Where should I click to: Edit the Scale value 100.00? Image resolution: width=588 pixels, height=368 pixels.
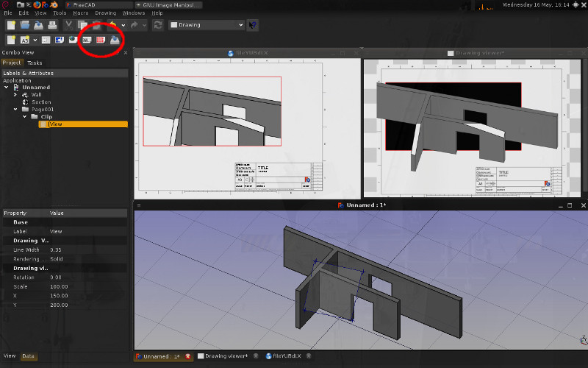88,286
